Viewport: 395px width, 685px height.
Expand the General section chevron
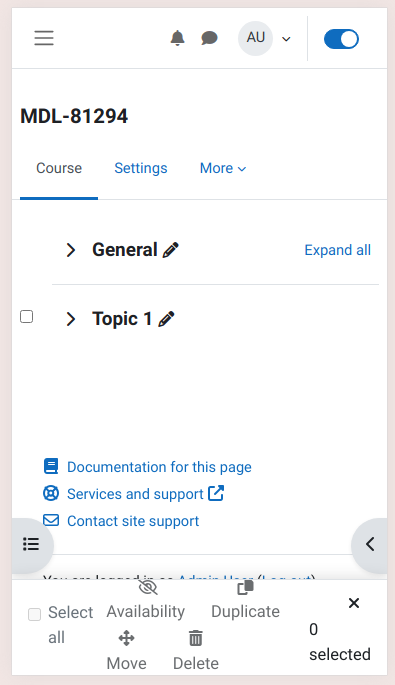click(x=71, y=250)
